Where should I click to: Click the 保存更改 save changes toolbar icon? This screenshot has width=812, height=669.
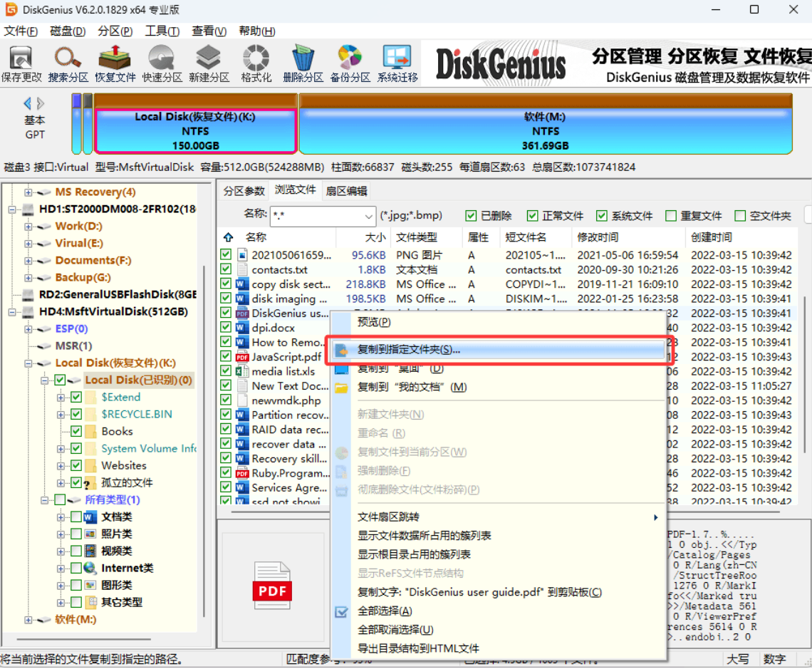(21, 63)
